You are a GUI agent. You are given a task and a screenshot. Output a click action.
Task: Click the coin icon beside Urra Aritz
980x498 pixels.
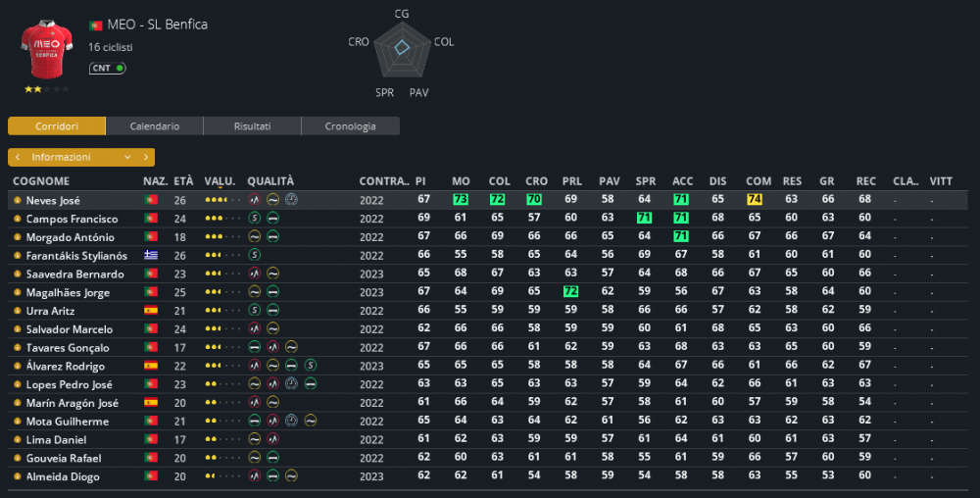click(17, 311)
